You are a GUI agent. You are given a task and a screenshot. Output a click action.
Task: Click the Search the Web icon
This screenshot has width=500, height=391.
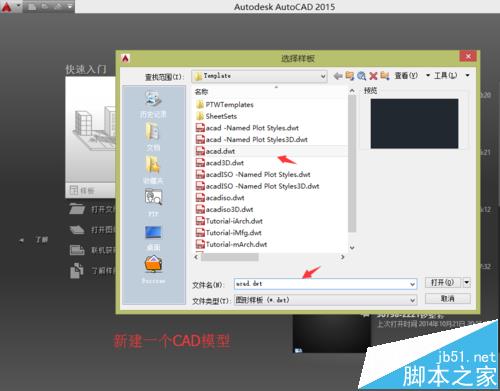[x=361, y=76]
